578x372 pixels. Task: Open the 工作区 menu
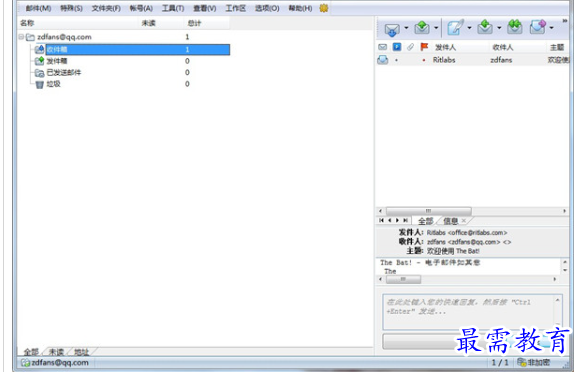(x=236, y=8)
